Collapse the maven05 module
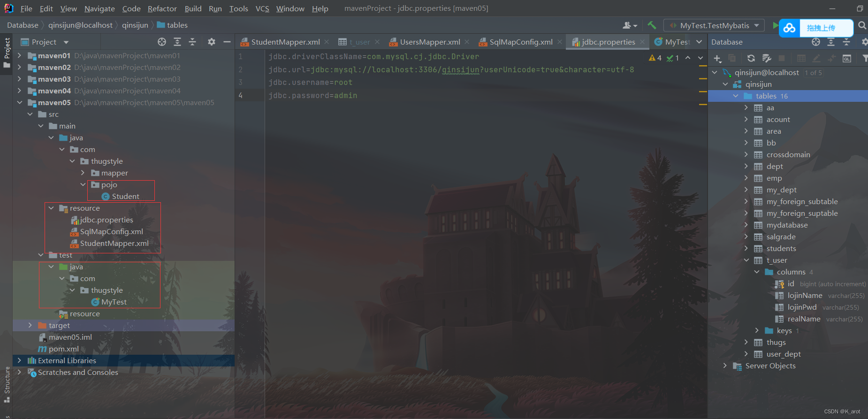 (x=19, y=102)
